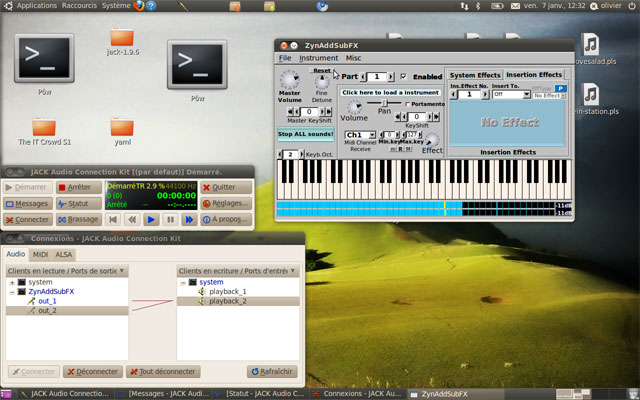Open the Midi Channel Receive dropdown
This screenshot has height=400, width=640.
click(x=359, y=135)
